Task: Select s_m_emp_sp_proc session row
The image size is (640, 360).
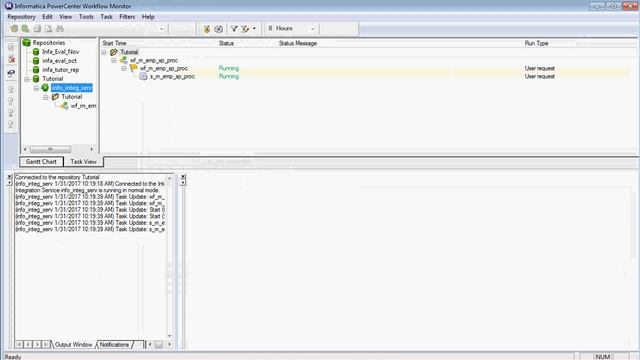Action: (172, 76)
